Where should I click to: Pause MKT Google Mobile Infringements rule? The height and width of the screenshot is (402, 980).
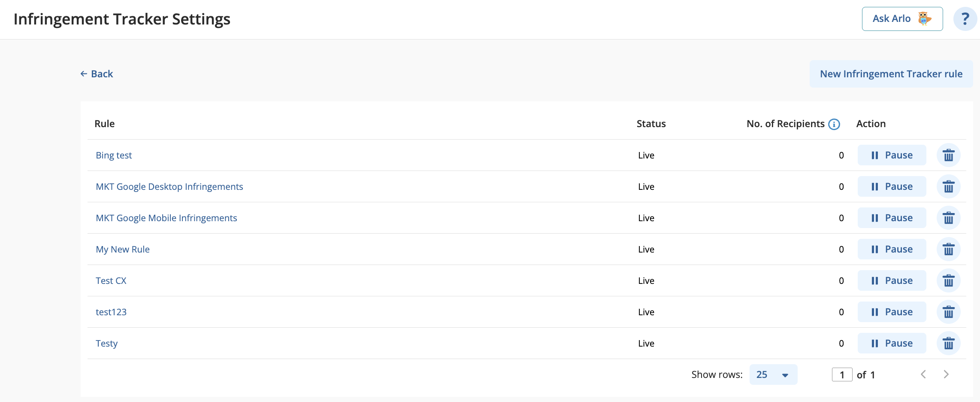(892, 218)
